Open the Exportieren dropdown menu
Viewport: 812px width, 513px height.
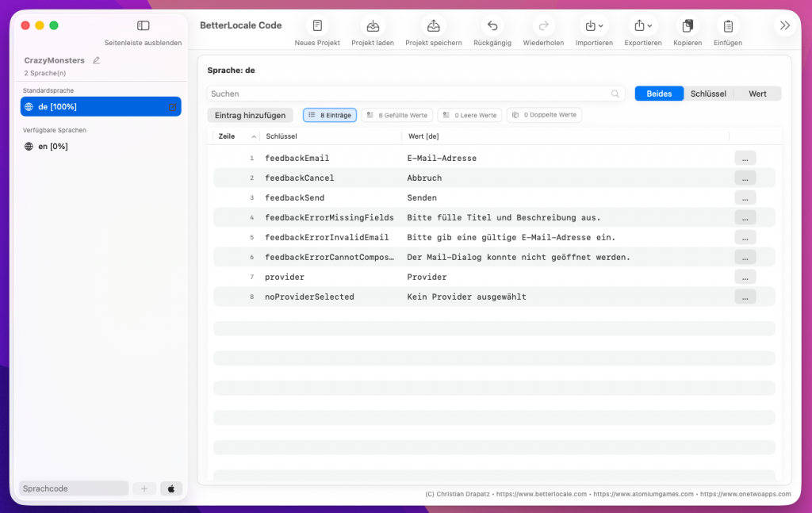click(x=643, y=26)
